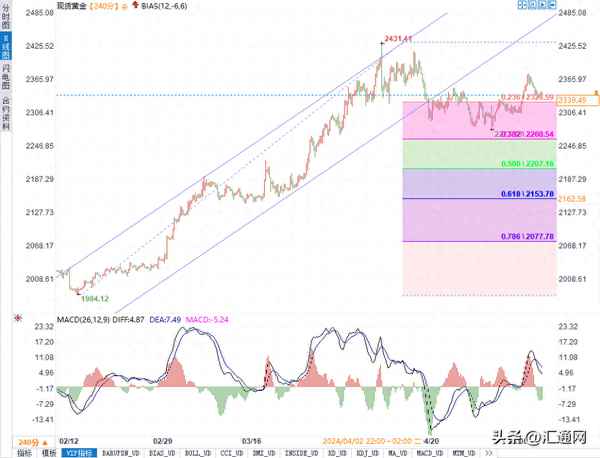Click the DEA:7.49 value
The image size is (600, 458).
click(x=165, y=319)
